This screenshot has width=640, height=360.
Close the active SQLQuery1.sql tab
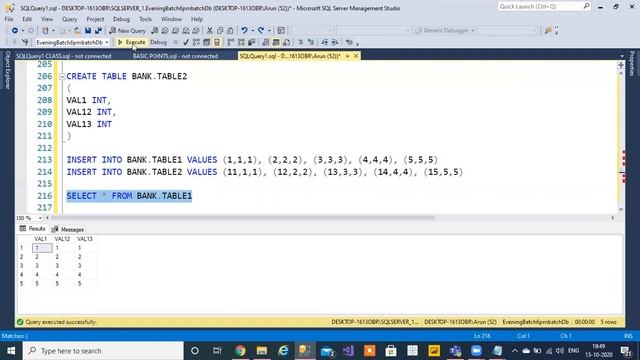pos(356,56)
